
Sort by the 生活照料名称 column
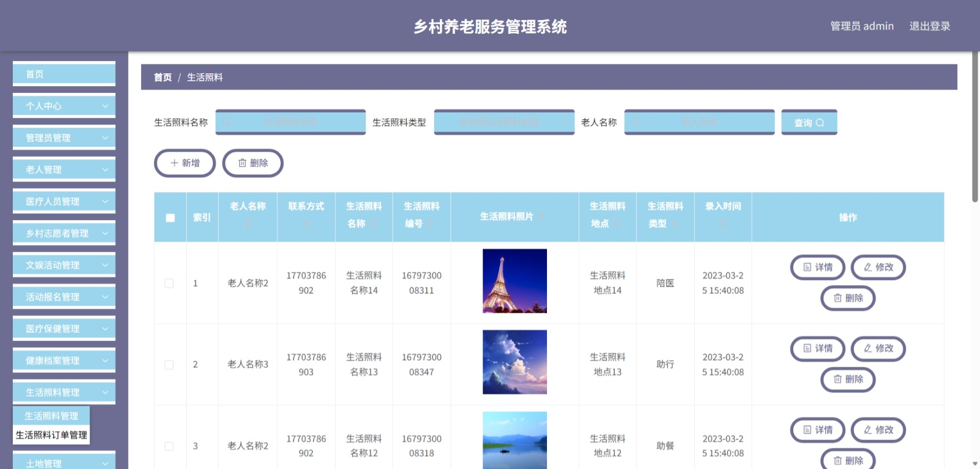tap(374, 224)
